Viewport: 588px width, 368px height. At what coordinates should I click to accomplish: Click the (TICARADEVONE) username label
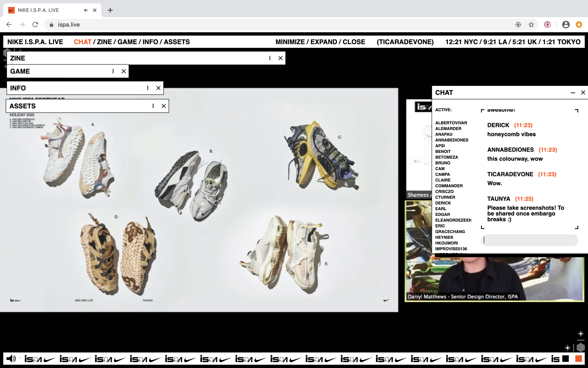click(405, 42)
